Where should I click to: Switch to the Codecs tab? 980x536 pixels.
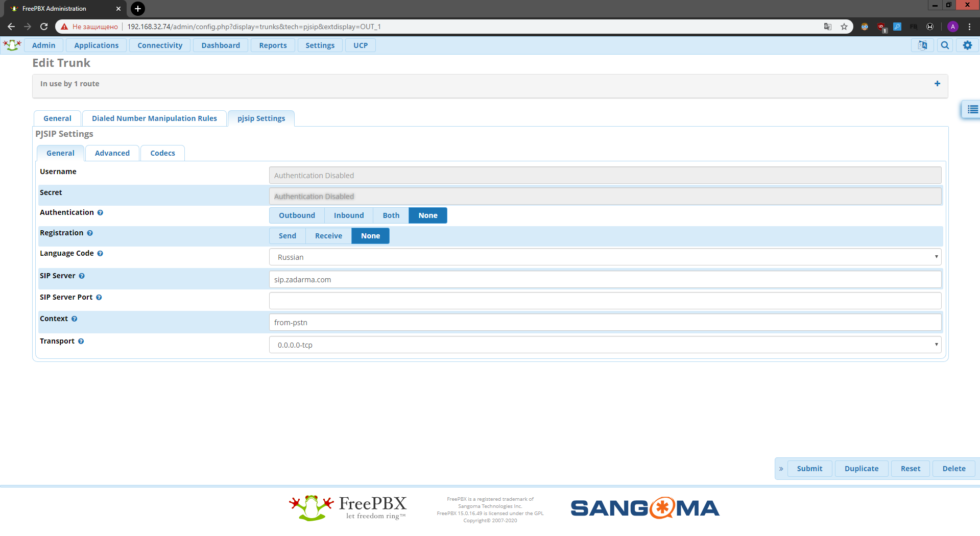click(x=162, y=153)
